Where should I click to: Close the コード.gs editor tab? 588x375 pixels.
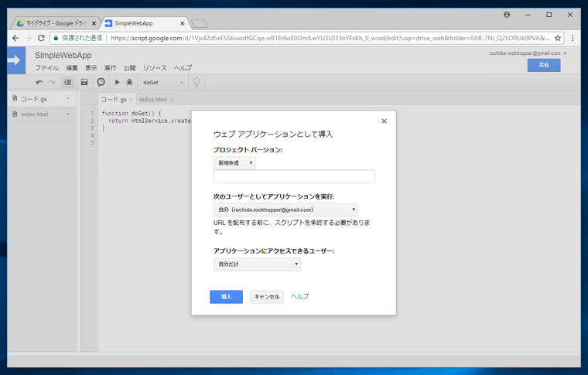[131, 100]
